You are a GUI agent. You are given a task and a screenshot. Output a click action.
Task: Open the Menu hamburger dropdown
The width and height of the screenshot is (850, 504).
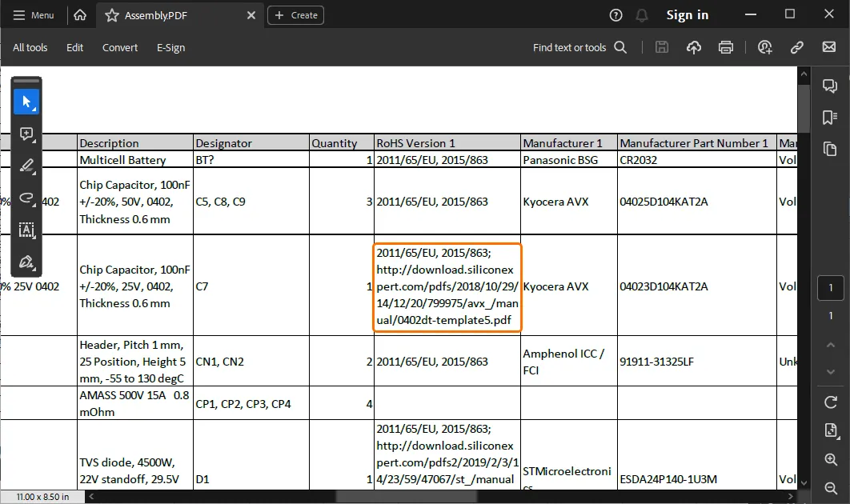[x=34, y=15]
